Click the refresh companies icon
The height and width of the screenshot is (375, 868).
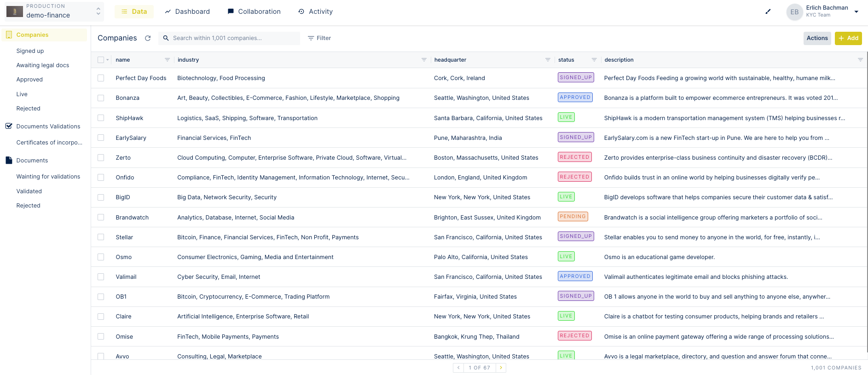148,38
